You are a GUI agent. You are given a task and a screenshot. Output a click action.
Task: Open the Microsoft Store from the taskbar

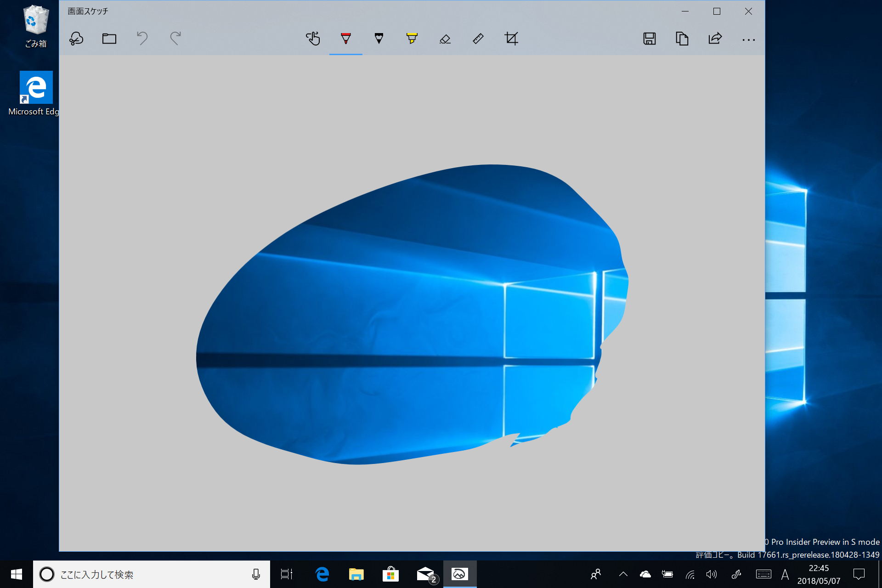point(390,574)
